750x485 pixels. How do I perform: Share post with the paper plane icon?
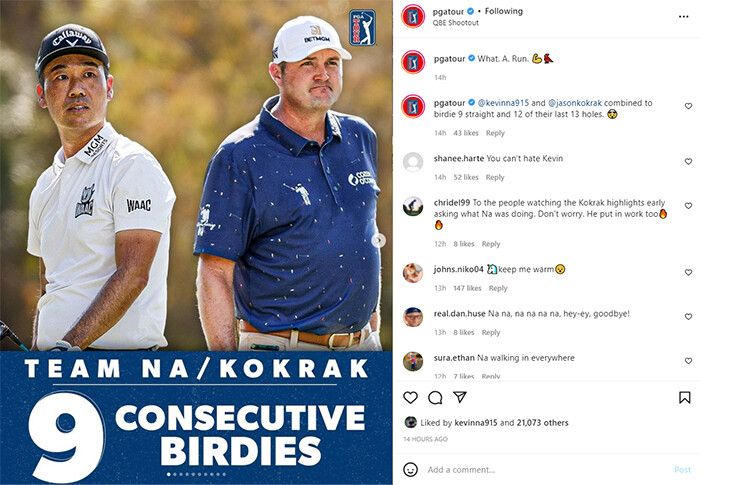coord(460,397)
